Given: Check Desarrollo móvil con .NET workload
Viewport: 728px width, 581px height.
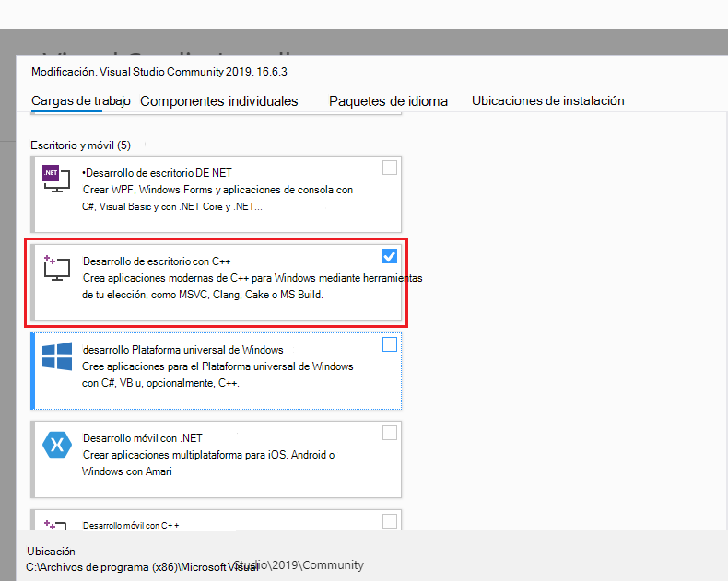Looking at the screenshot, I should tap(390, 433).
